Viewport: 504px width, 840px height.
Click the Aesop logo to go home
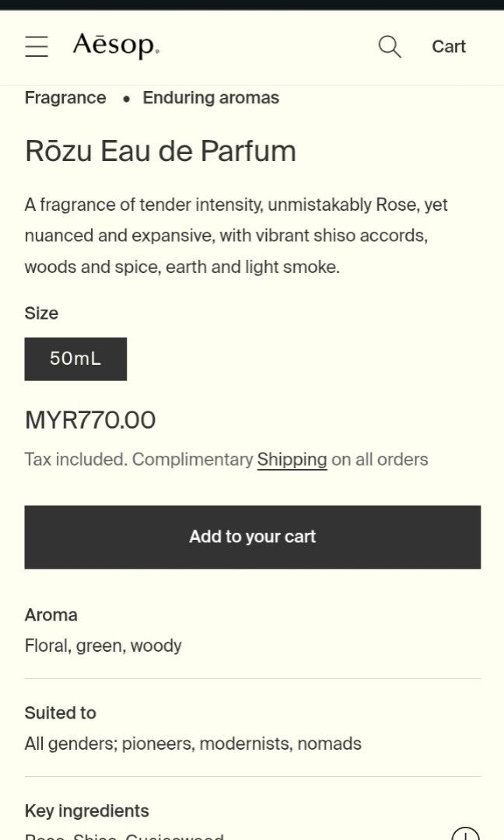116,46
